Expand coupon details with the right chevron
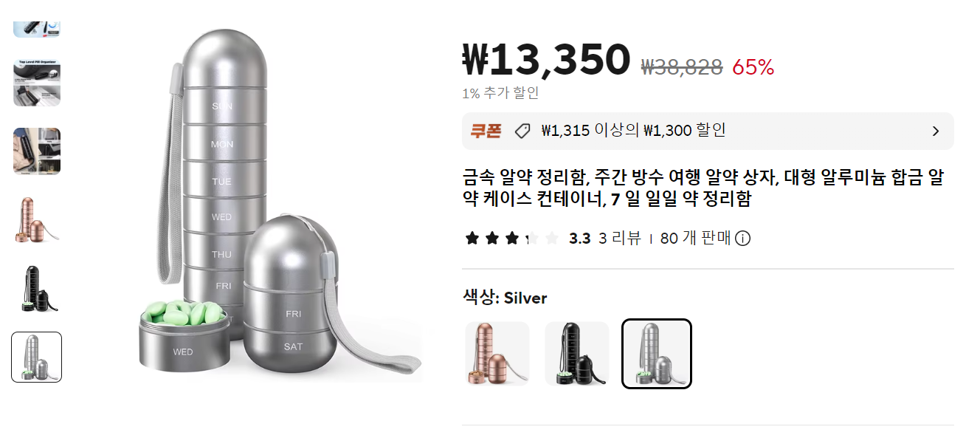 click(x=936, y=131)
